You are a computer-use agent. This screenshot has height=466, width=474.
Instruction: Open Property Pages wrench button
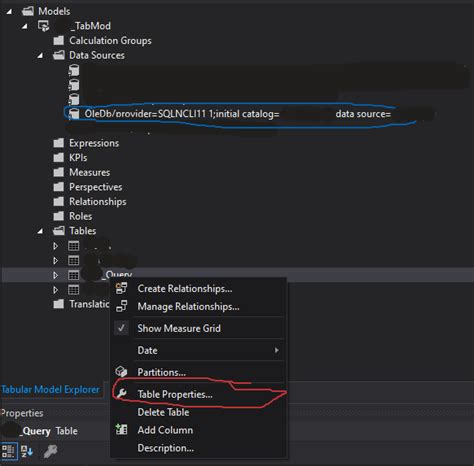(x=50, y=451)
